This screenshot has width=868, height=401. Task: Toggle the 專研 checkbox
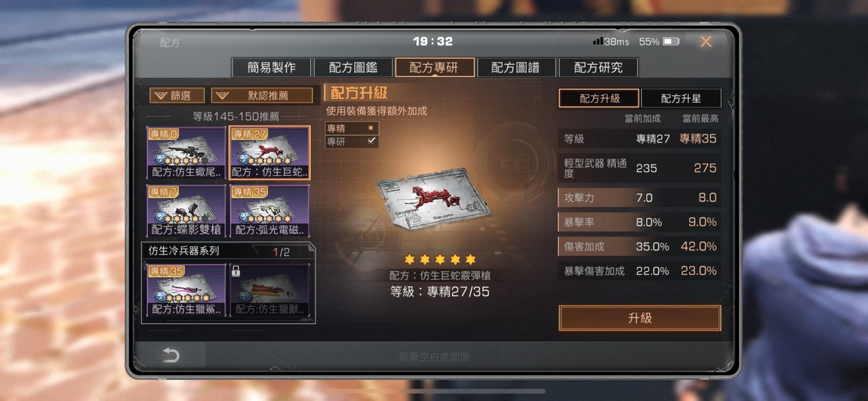click(371, 141)
